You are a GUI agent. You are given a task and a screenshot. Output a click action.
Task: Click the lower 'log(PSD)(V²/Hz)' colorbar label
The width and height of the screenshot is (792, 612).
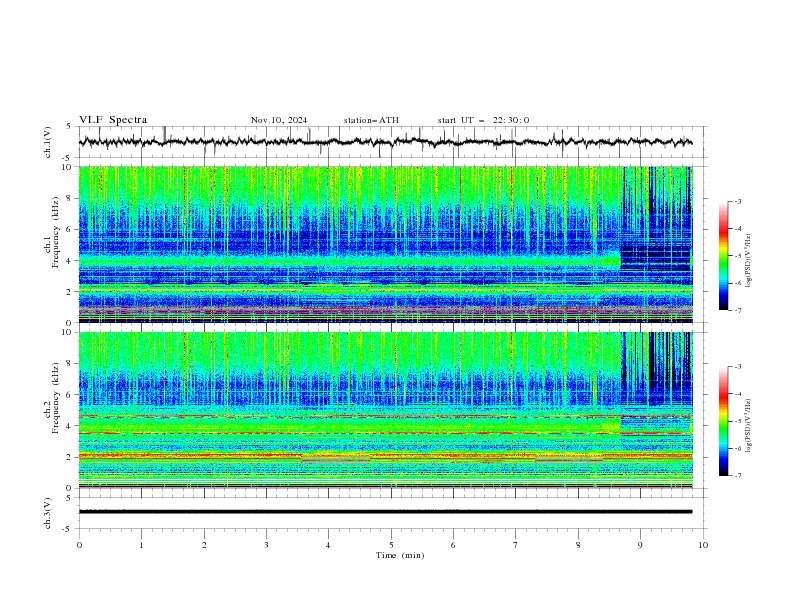pyautogui.click(x=749, y=425)
